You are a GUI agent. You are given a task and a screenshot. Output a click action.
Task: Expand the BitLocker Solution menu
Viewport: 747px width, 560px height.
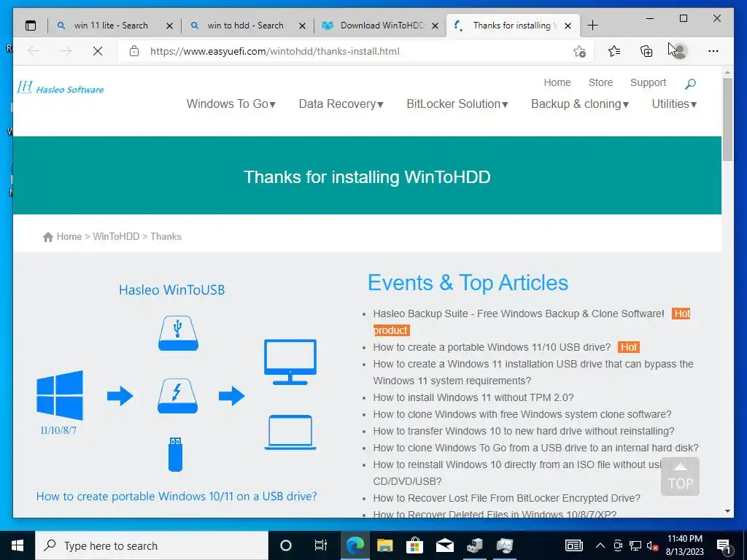coord(457,104)
